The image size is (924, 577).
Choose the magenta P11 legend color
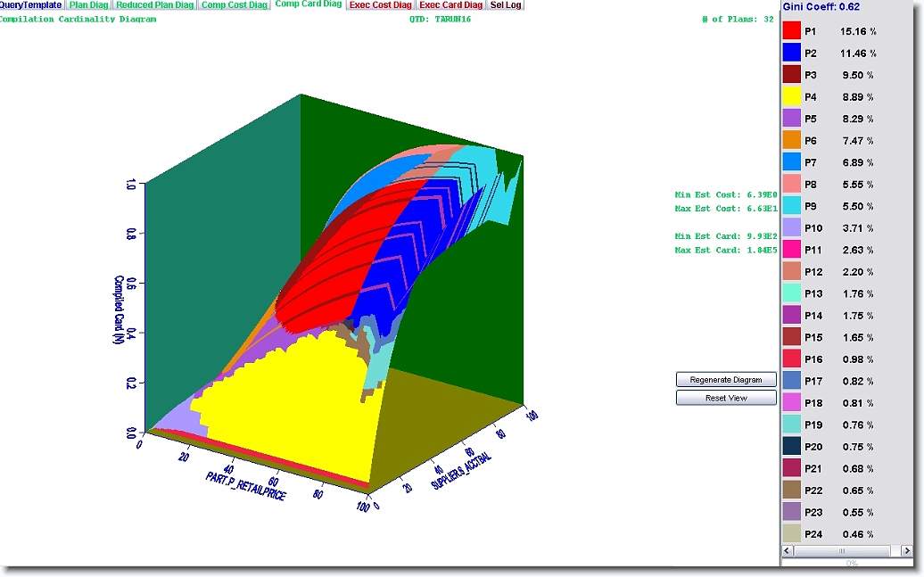coord(792,250)
